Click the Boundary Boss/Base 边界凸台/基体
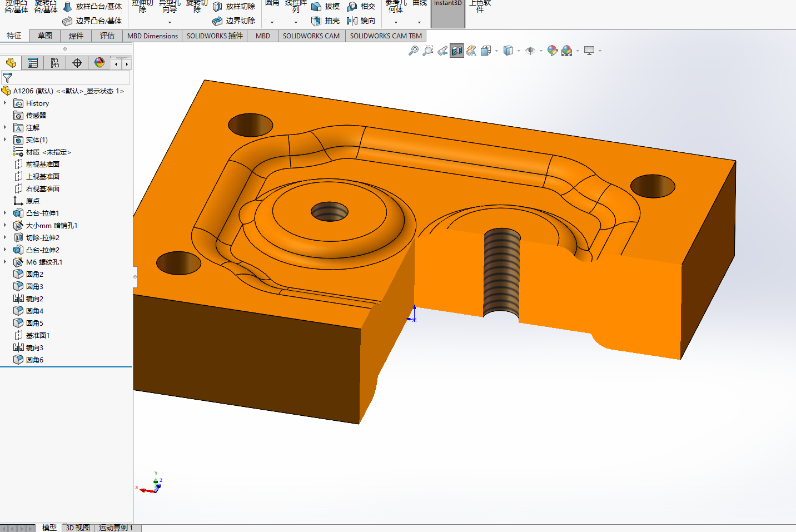The image size is (796, 532). pos(92,21)
